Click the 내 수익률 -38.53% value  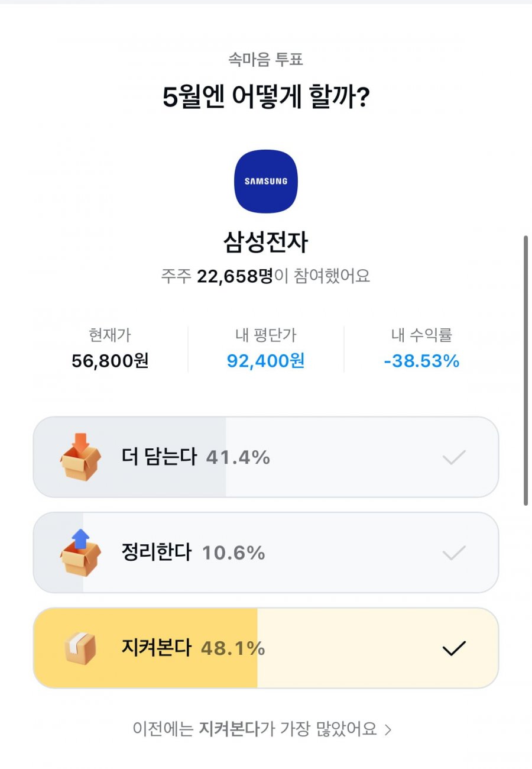click(x=421, y=361)
